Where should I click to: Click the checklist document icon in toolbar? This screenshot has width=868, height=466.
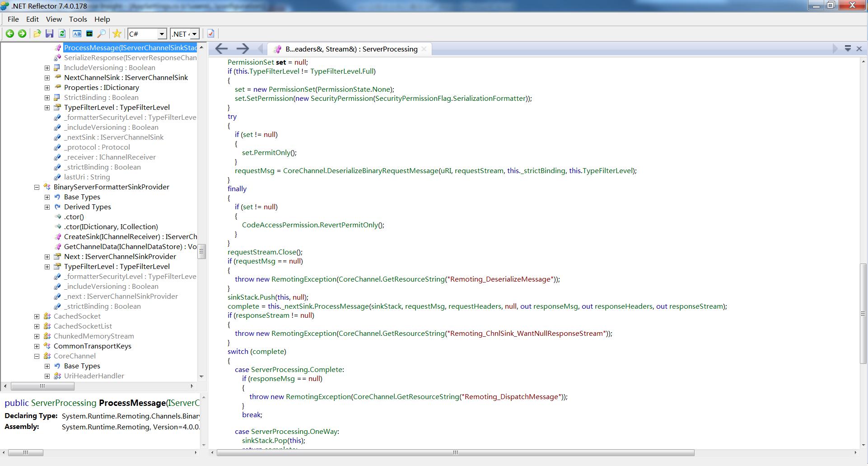click(x=211, y=34)
